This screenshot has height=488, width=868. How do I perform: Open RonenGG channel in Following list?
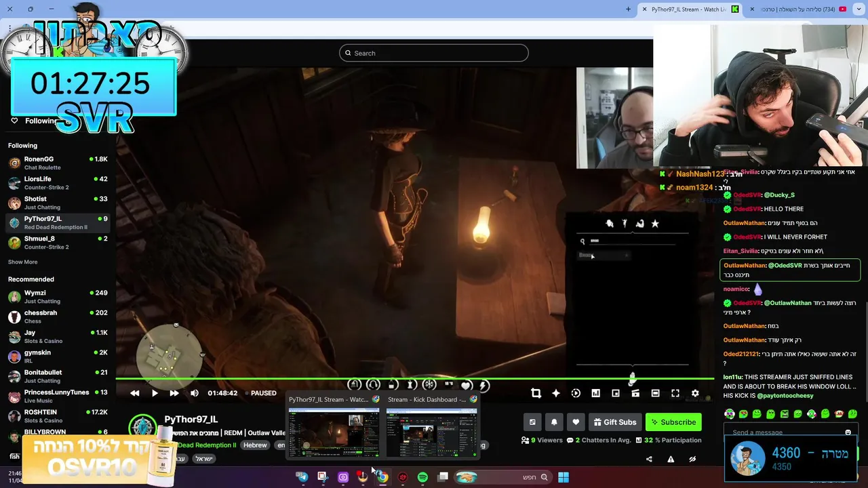58,163
